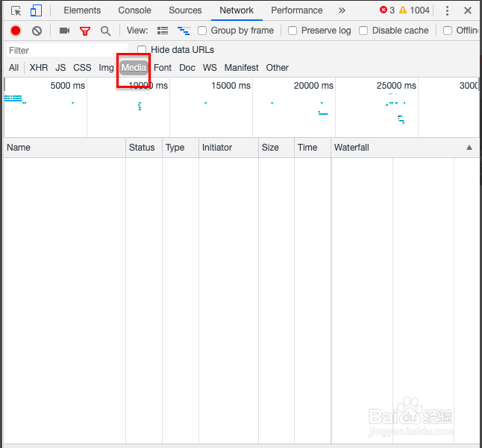This screenshot has height=448, width=482.
Task: Toggle the Offline checkbox
Action: (448, 31)
